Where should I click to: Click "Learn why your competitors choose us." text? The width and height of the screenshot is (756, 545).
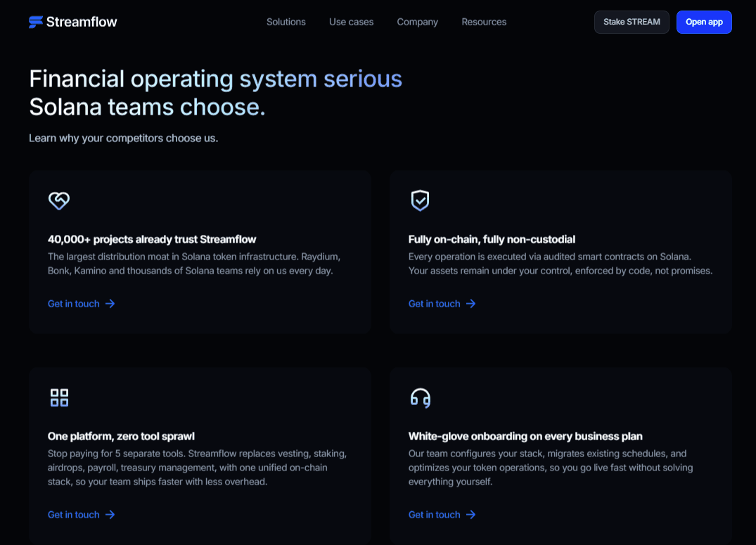(x=124, y=139)
